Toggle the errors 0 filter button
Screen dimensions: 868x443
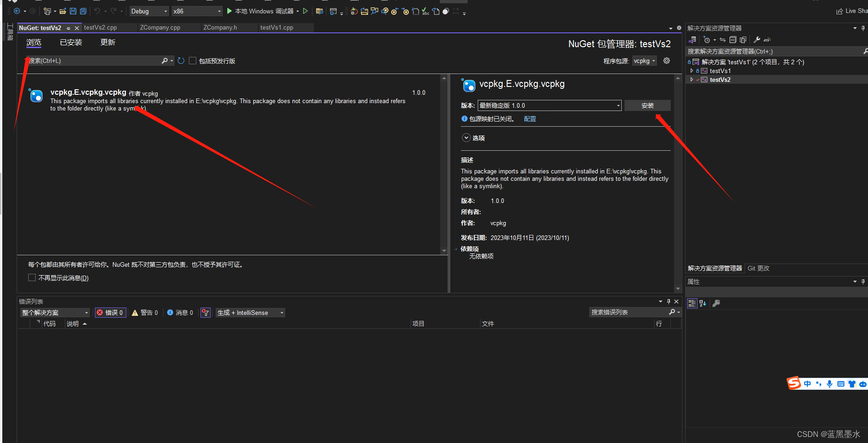pos(110,313)
